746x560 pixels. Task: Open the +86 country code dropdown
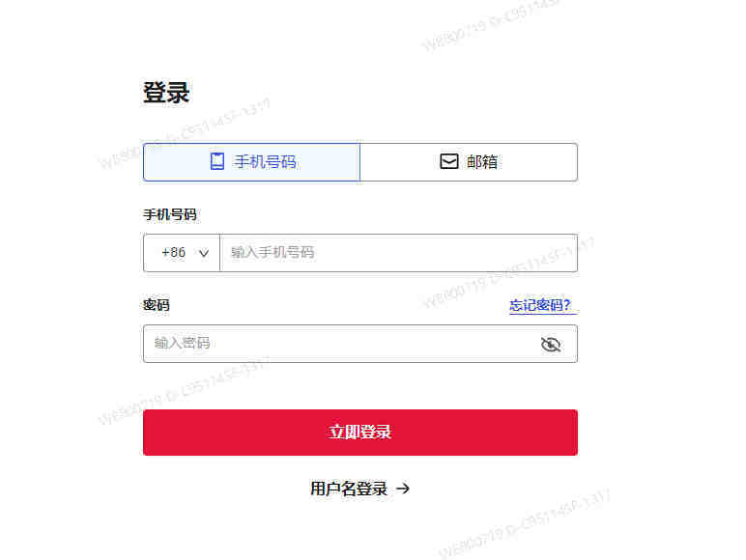click(x=182, y=253)
